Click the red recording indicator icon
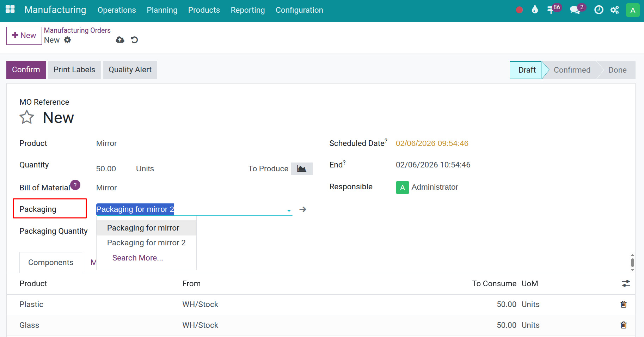Screen dimensions: 644x337 click(x=519, y=10)
